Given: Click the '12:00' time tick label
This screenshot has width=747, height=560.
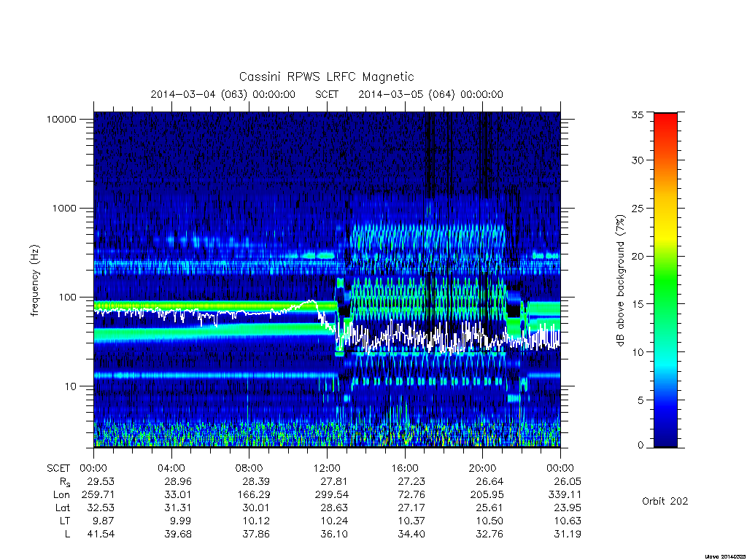Looking at the screenshot, I should pos(327,468).
